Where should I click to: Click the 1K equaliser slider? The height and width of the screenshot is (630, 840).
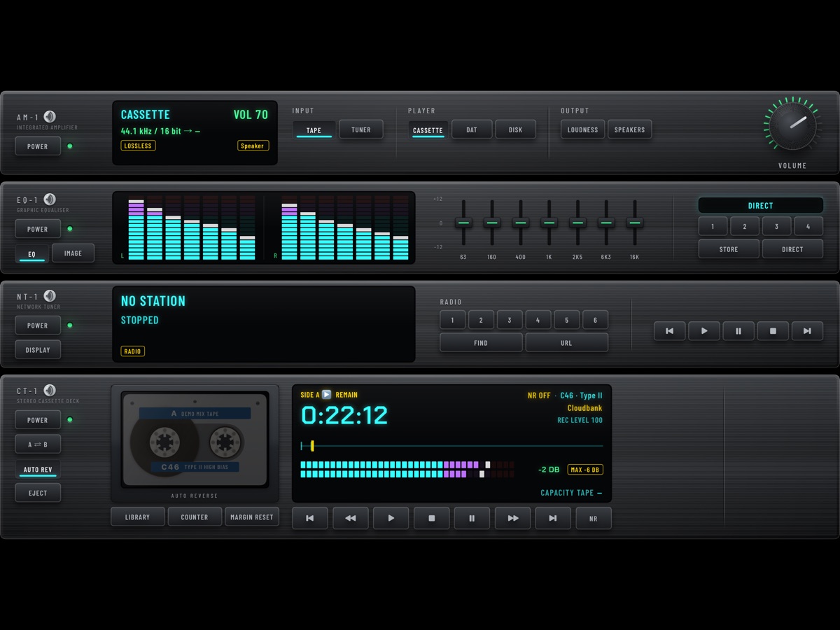click(549, 223)
